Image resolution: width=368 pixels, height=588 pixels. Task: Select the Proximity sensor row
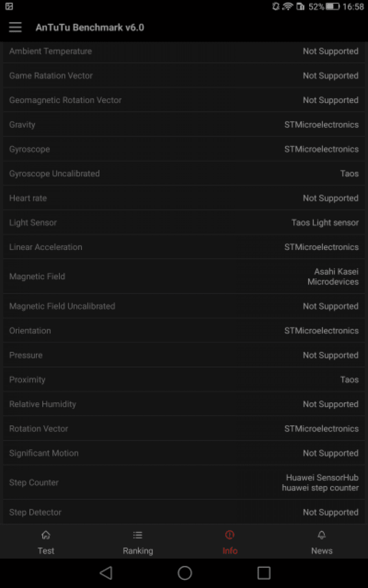184,380
